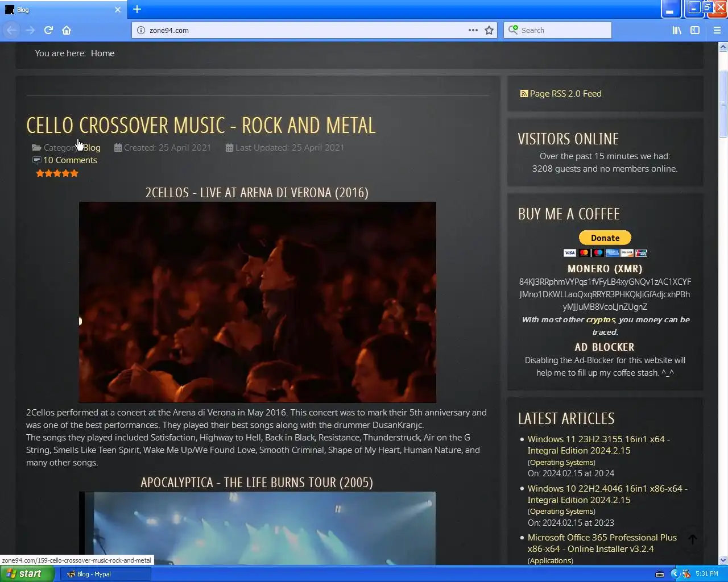This screenshot has height=582, width=728.
Task: Open the 10 Comments link
Action: pos(70,160)
